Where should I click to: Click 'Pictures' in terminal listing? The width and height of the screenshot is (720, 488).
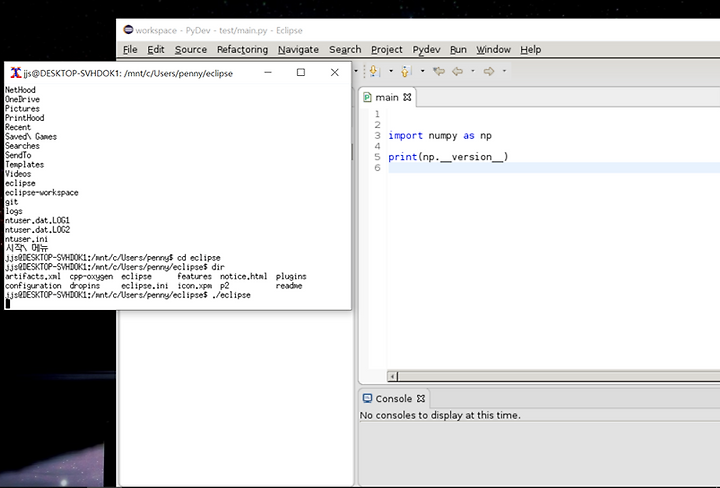pos(22,109)
